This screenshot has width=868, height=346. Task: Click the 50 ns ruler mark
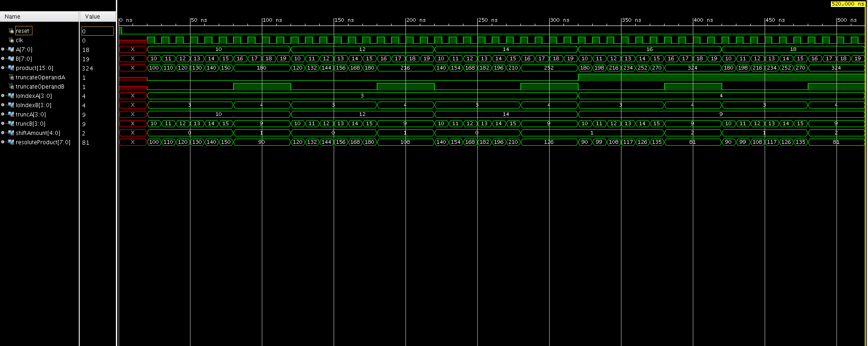[199, 20]
